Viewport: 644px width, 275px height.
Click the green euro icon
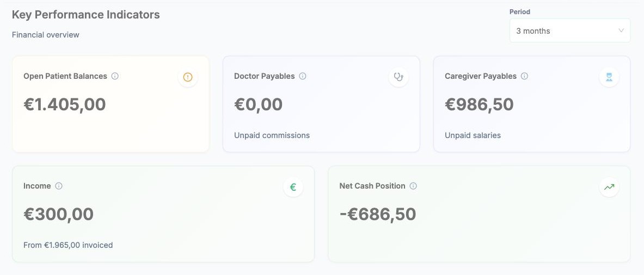click(293, 187)
